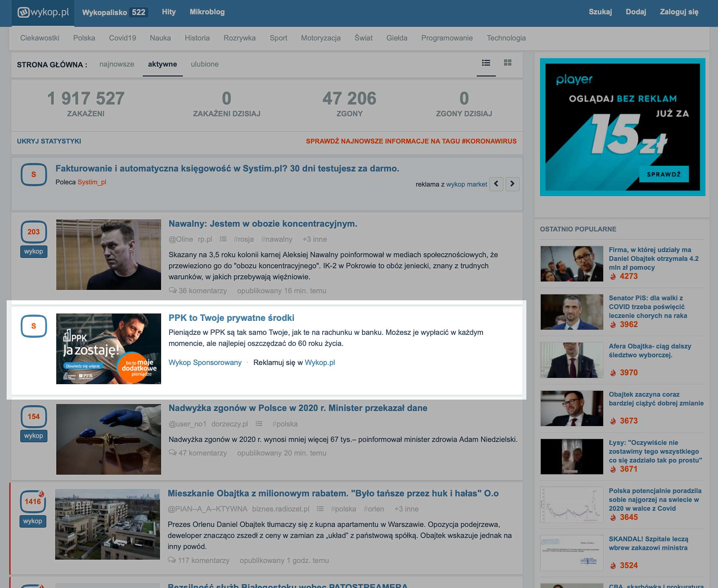
Task: Select the Sport category
Action: click(278, 38)
